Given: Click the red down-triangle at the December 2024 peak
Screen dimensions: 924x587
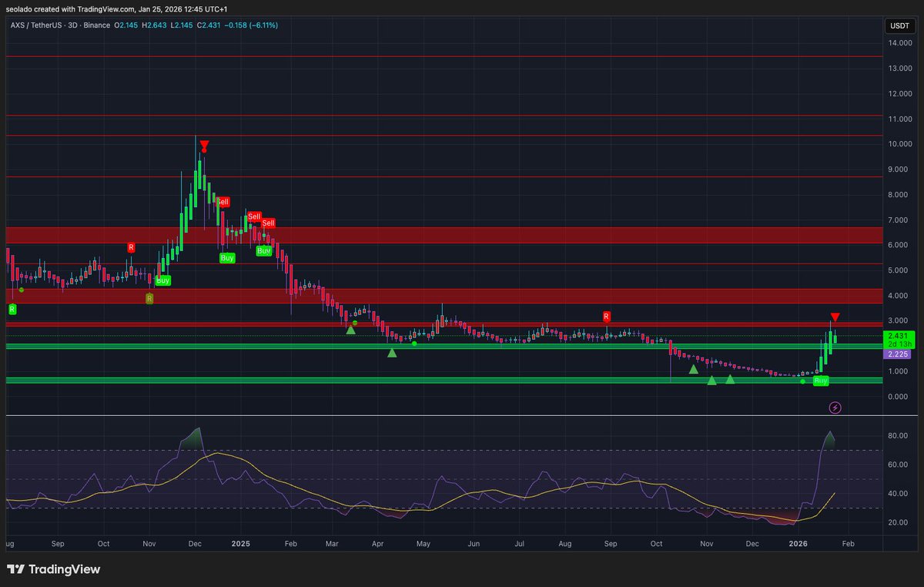Looking at the screenshot, I should point(204,144).
